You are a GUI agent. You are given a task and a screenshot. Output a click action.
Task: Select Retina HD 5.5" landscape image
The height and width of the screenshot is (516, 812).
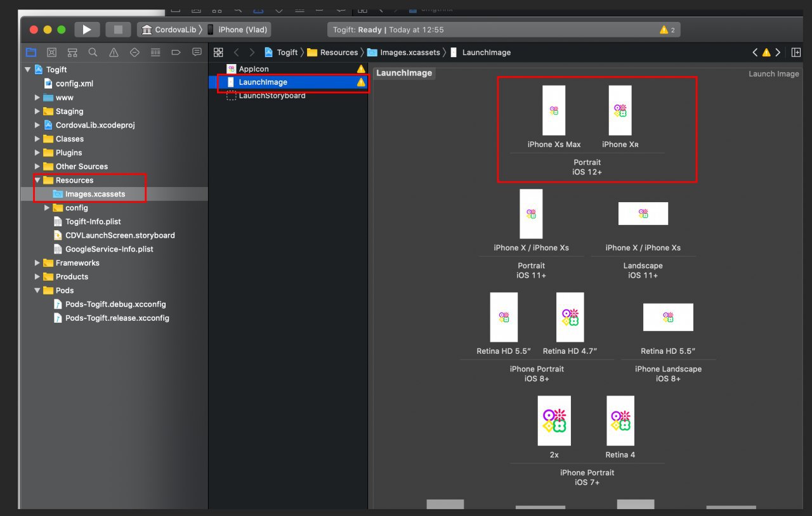[x=668, y=317]
